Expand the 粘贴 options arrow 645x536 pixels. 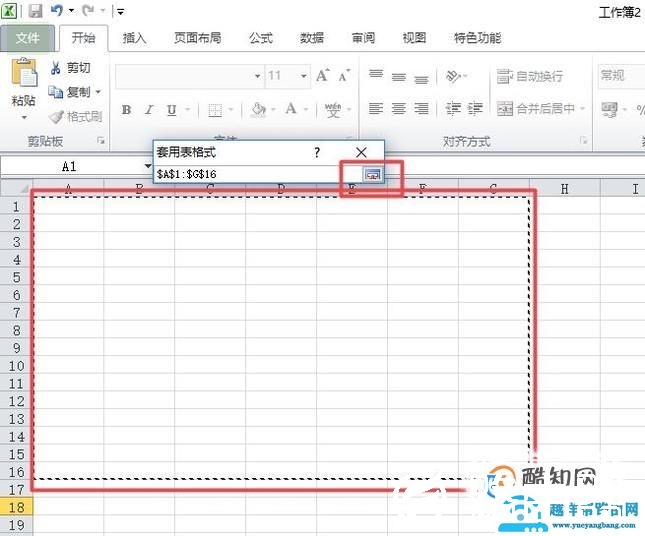click(x=24, y=118)
